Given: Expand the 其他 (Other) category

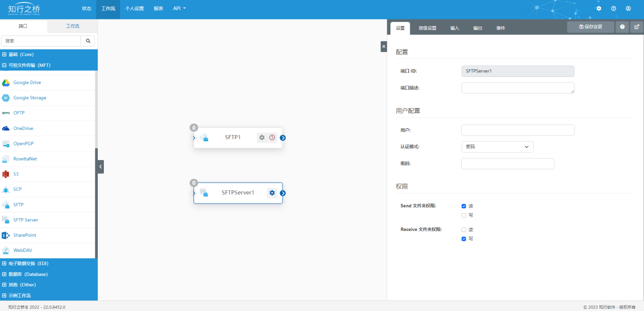Looking at the screenshot, I should [49, 285].
